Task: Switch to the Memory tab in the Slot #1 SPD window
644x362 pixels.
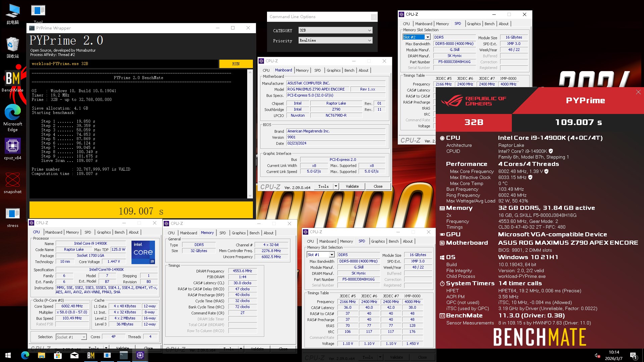Action: click(346, 241)
